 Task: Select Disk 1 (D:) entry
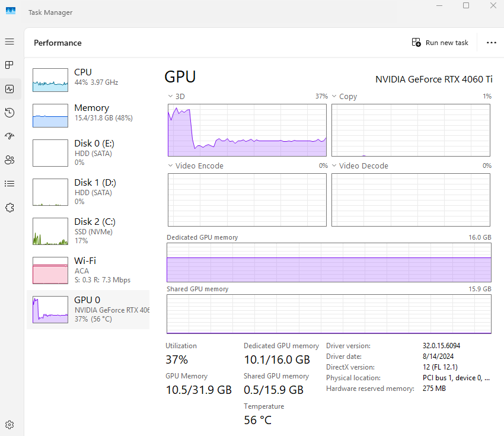[x=88, y=192]
